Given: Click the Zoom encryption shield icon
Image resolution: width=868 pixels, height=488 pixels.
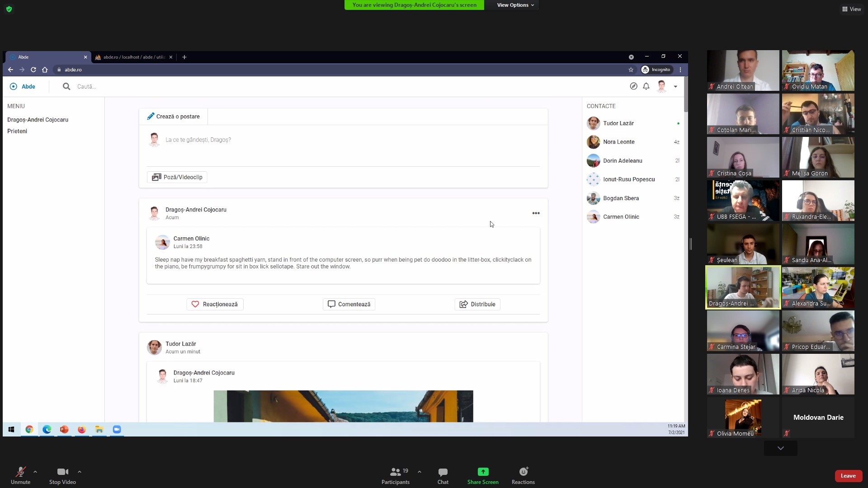Looking at the screenshot, I should 9,9.
